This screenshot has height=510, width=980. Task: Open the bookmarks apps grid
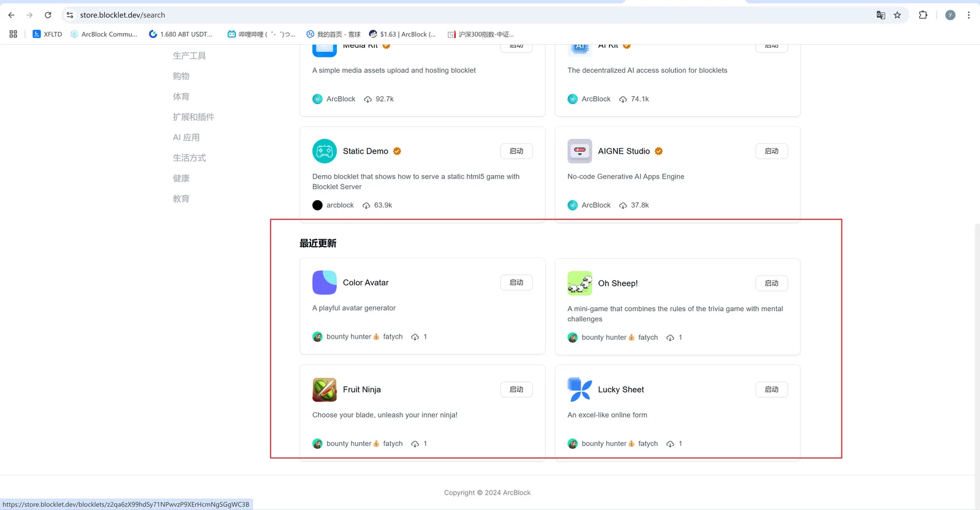[x=13, y=34]
